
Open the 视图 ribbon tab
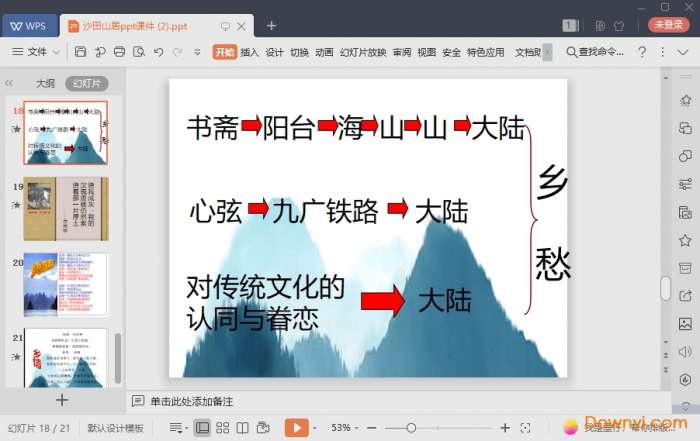(x=427, y=52)
